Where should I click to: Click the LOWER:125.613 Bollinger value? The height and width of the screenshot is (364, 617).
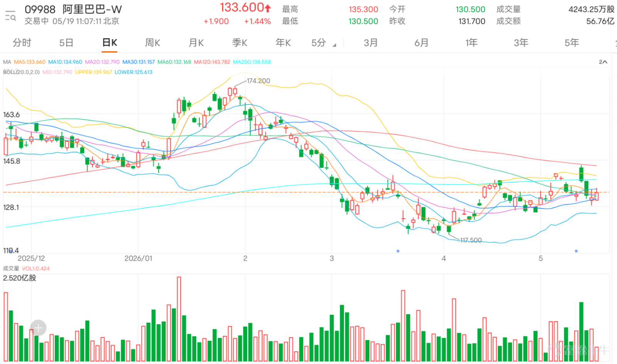133,72
